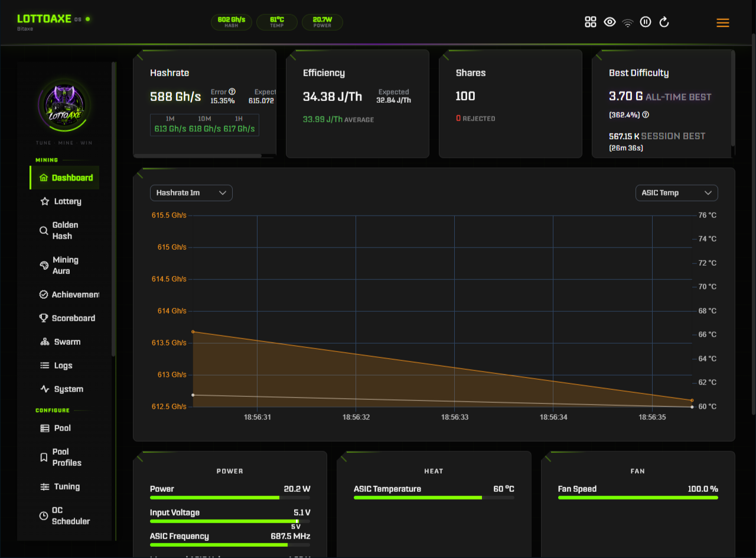
Task: Click the ASIC Temperature progress bar
Action: (x=434, y=498)
